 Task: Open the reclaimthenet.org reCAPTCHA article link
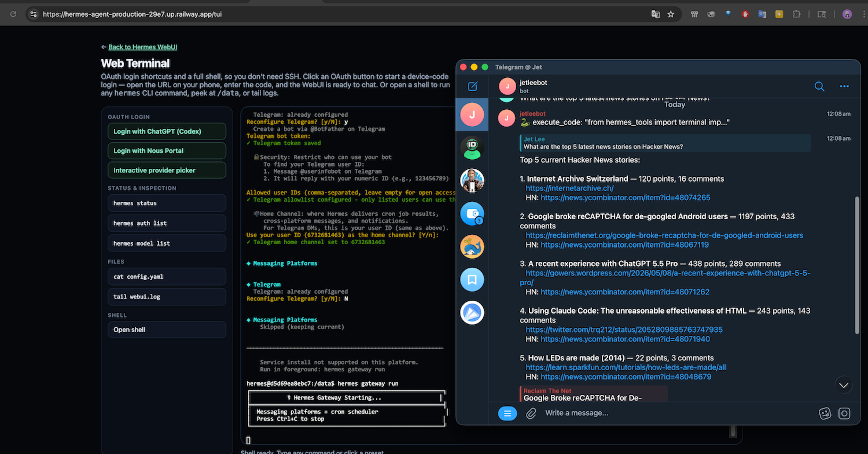(664, 235)
